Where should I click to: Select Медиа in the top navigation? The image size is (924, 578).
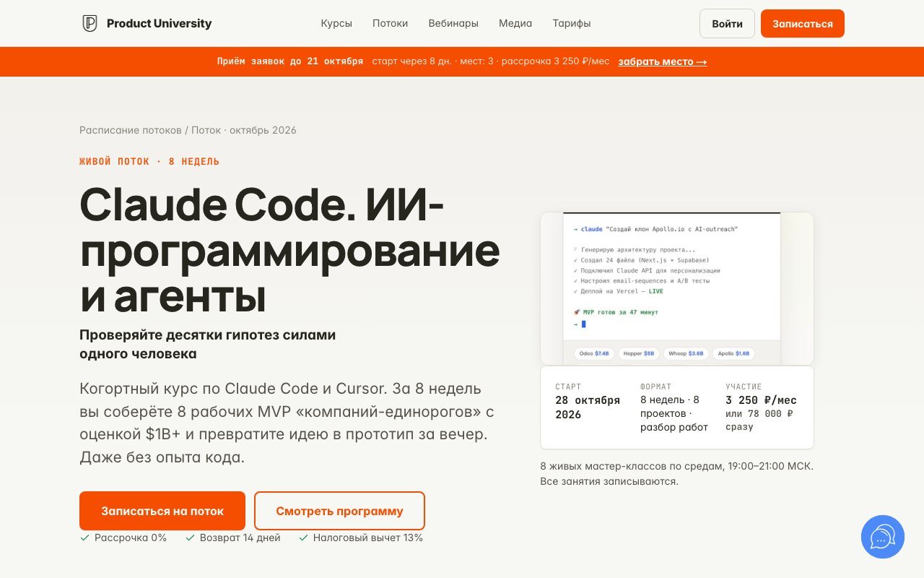tap(515, 23)
